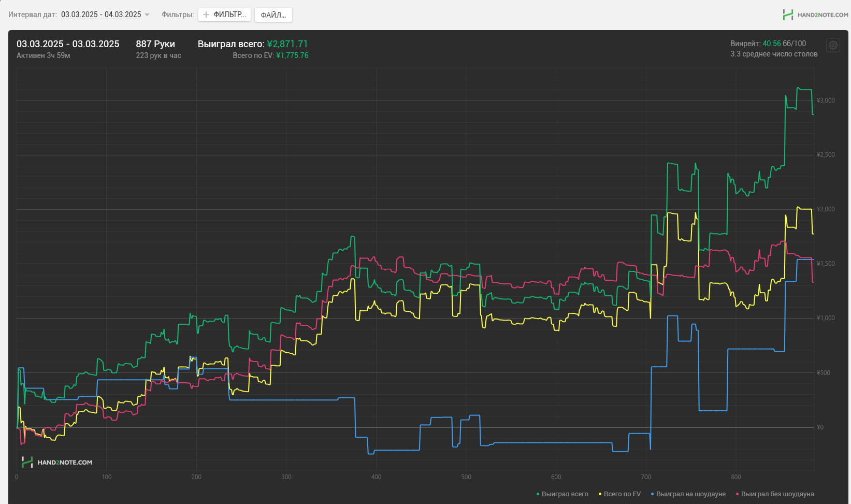Click the 300 x-axis label
Image resolution: width=851 pixels, height=504 pixels.
click(x=286, y=477)
